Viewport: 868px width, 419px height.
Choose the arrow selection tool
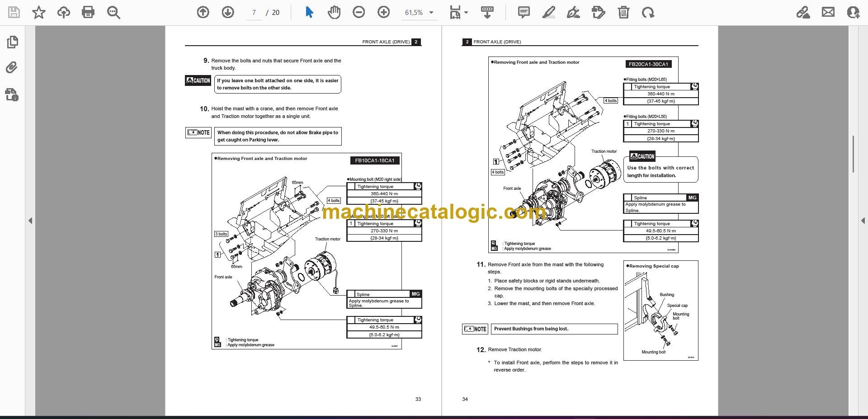[309, 12]
